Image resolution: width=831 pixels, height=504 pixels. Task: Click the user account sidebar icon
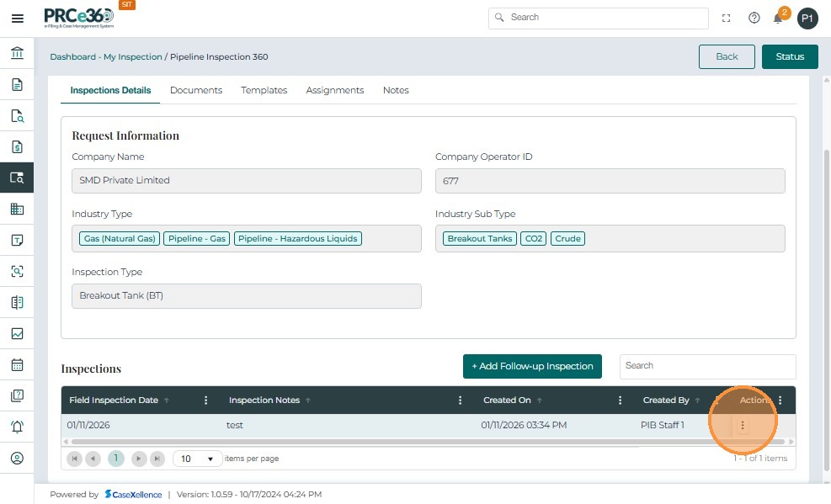tap(17, 459)
